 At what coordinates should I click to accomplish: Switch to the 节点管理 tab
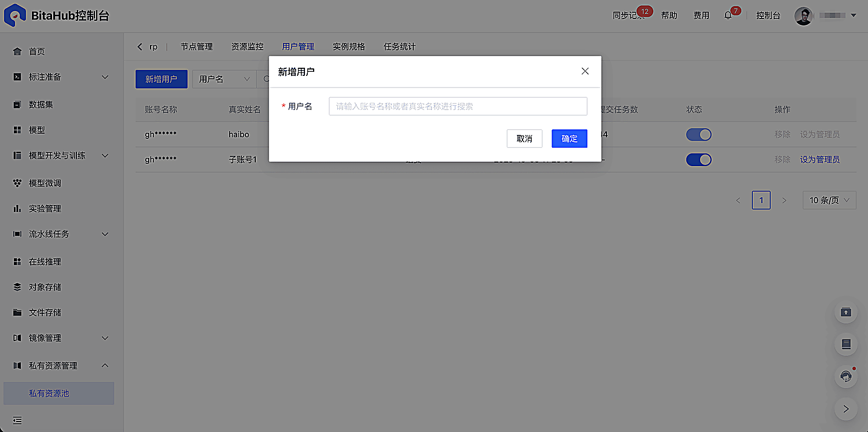[197, 47]
